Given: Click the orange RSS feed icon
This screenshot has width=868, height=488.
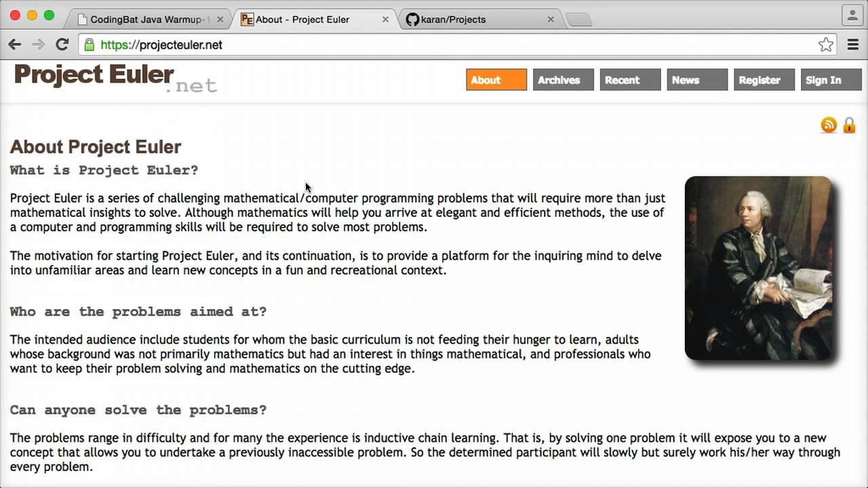Looking at the screenshot, I should (829, 125).
